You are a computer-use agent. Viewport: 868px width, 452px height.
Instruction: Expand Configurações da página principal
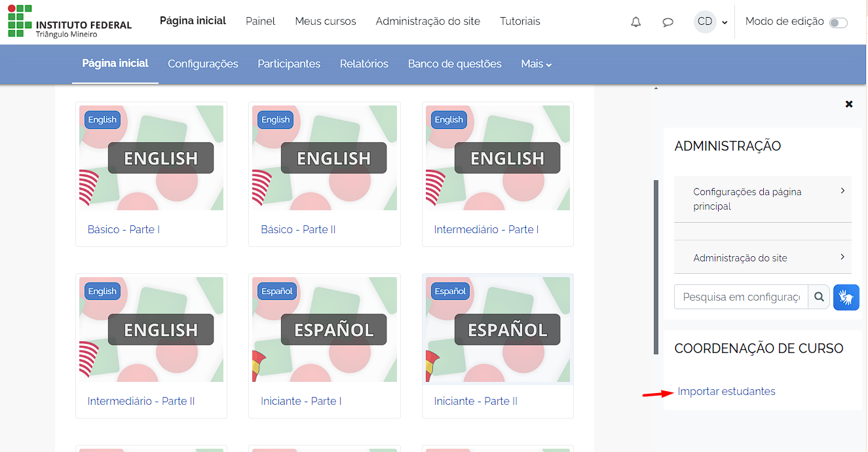pyautogui.click(x=763, y=199)
